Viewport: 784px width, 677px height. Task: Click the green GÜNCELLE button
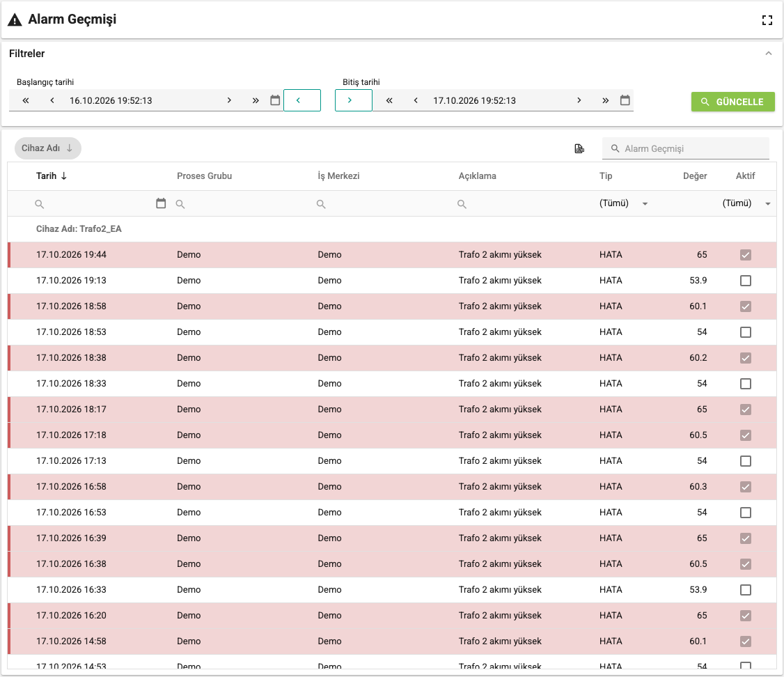coord(733,102)
